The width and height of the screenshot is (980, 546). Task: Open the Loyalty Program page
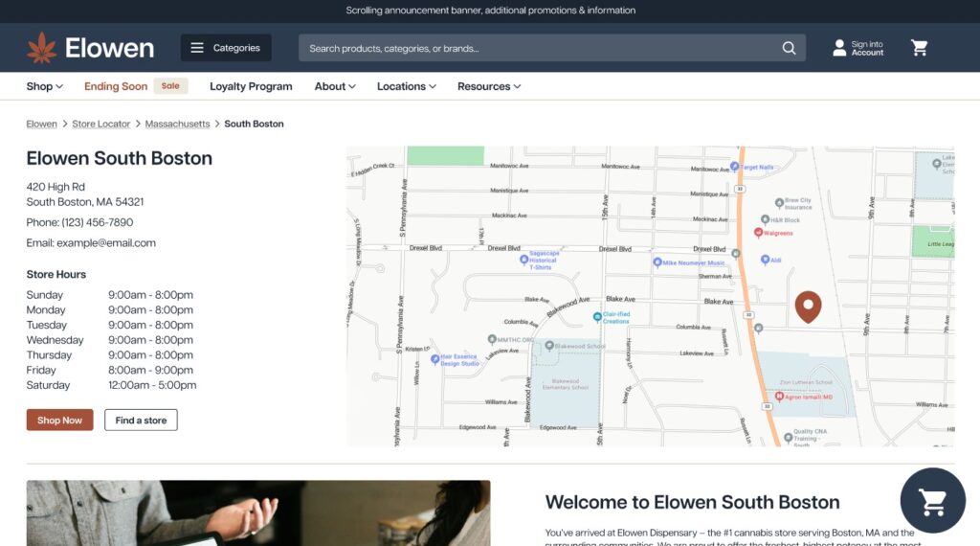point(251,86)
